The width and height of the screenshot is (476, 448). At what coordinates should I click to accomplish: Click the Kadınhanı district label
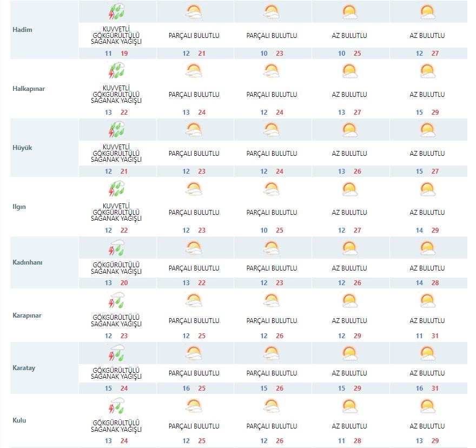(x=27, y=262)
